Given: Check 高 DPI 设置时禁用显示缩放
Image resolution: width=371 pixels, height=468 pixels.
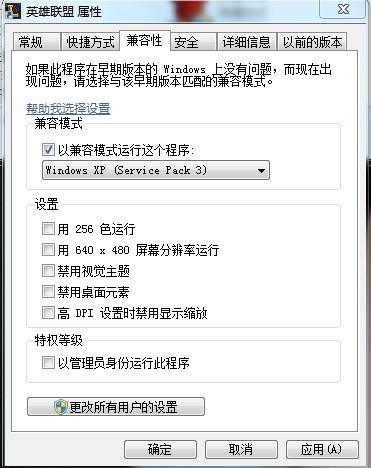Looking at the screenshot, I should [48, 313].
